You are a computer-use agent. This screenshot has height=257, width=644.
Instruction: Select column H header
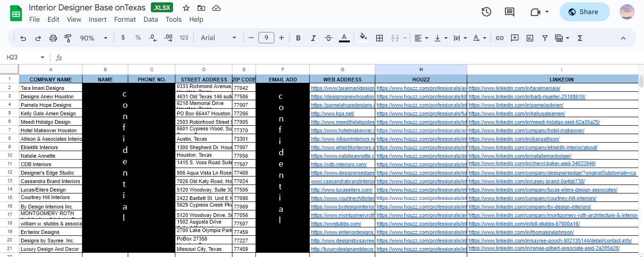pos(421,69)
